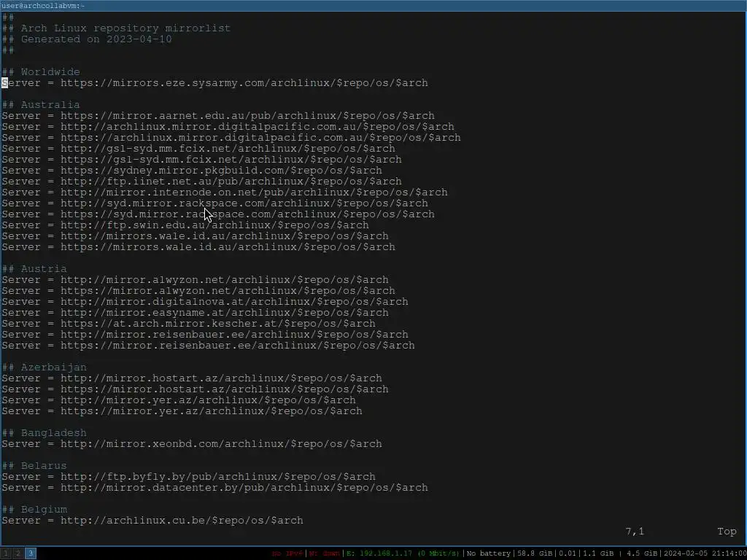Click the http archlinux.mirror.digitalpacific.com.au line
The image size is (747, 560).
(x=228, y=127)
